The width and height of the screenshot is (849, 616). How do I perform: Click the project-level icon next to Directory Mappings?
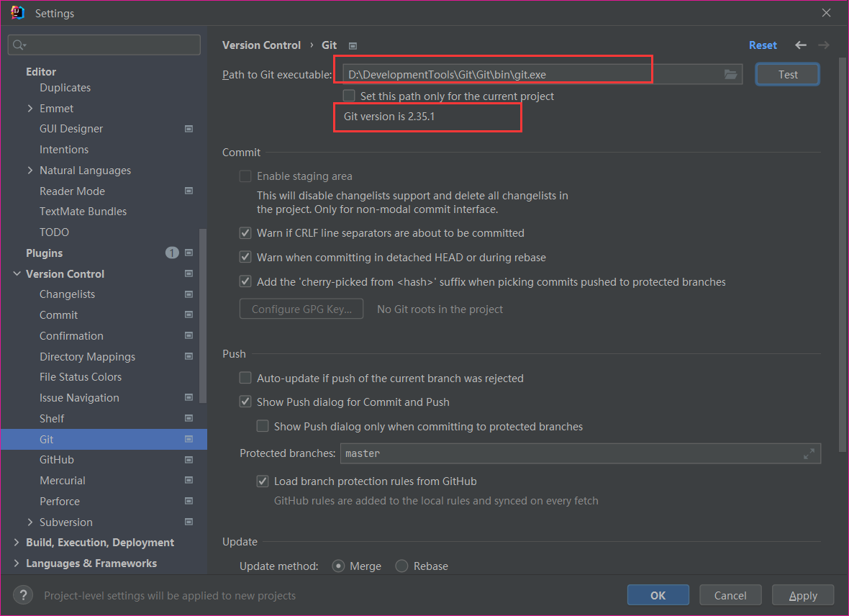click(x=189, y=356)
